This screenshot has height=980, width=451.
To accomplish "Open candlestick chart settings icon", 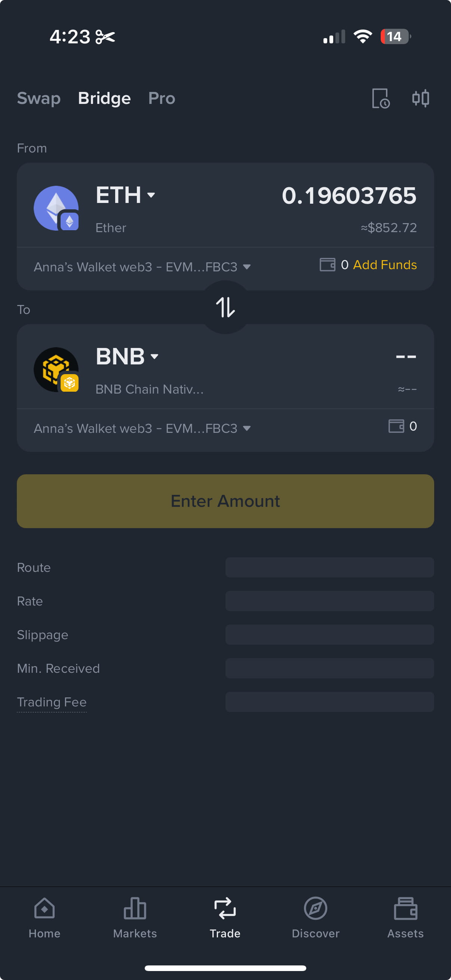I will click(421, 99).
